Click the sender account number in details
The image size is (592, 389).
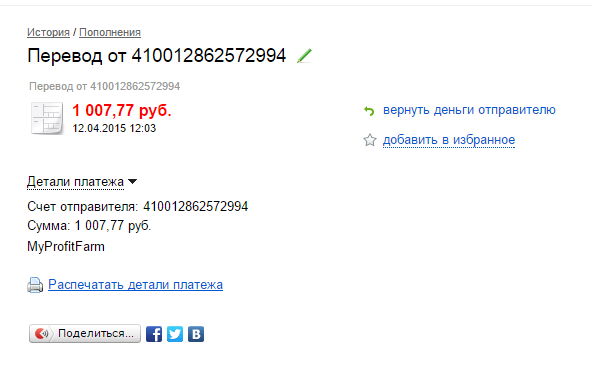pyautogui.click(x=196, y=207)
